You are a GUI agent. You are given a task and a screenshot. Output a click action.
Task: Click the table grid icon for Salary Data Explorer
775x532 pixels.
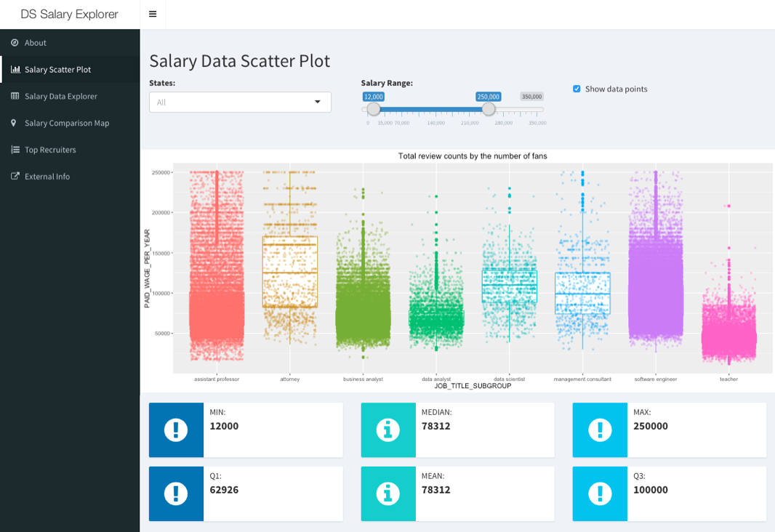pos(15,96)
